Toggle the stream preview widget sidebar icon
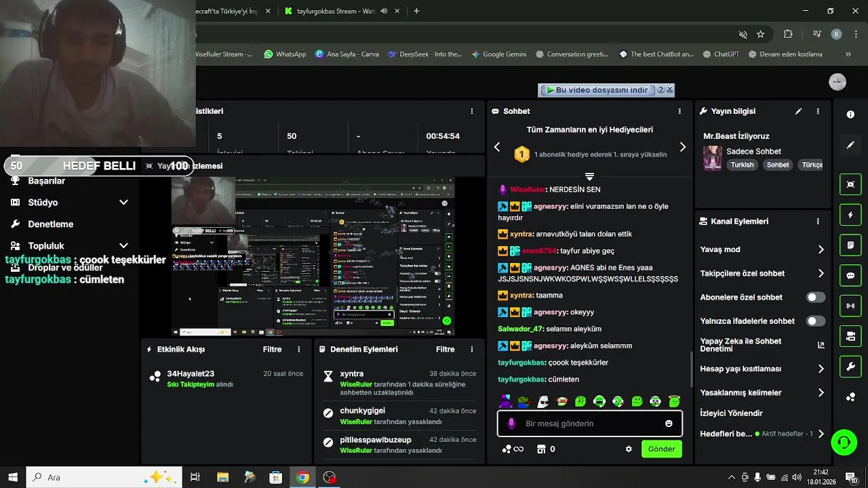Viewport: 868px width, 488px height. click(x=850, y=184)
